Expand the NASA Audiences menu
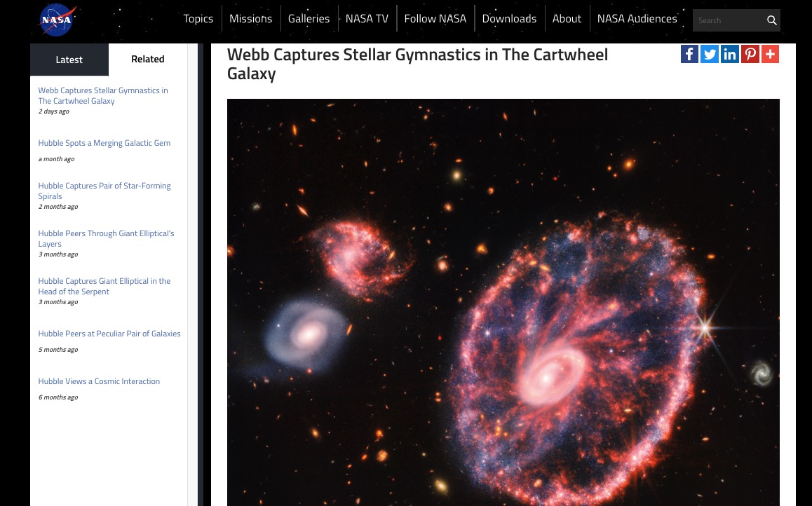The width and height of the screenshot is (812, 506). (637, 18)
